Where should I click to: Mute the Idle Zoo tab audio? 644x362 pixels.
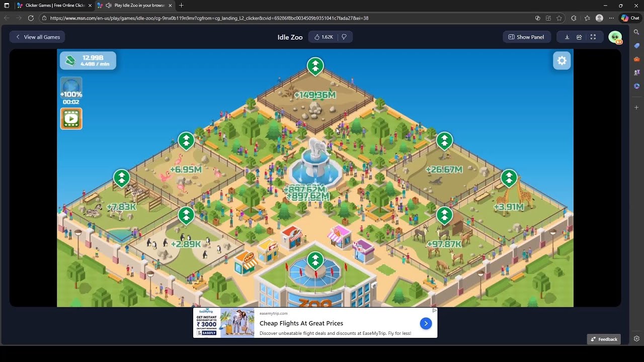click(x=108, y=5)
